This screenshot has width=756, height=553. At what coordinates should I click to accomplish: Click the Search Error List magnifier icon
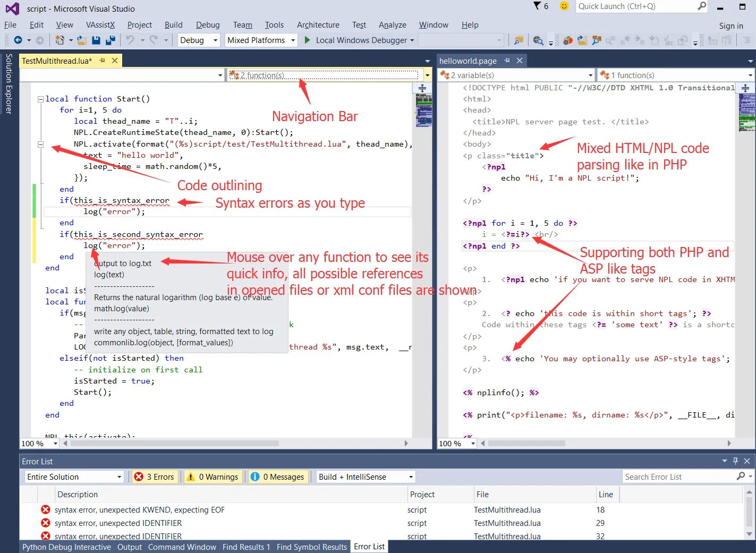tap(741, 477)
